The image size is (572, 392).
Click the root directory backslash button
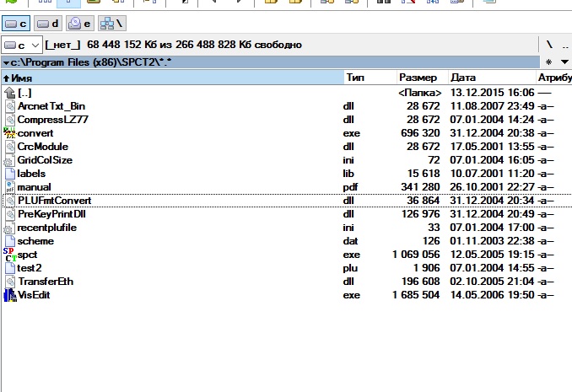pyautogui.click(x=549, y=44)
